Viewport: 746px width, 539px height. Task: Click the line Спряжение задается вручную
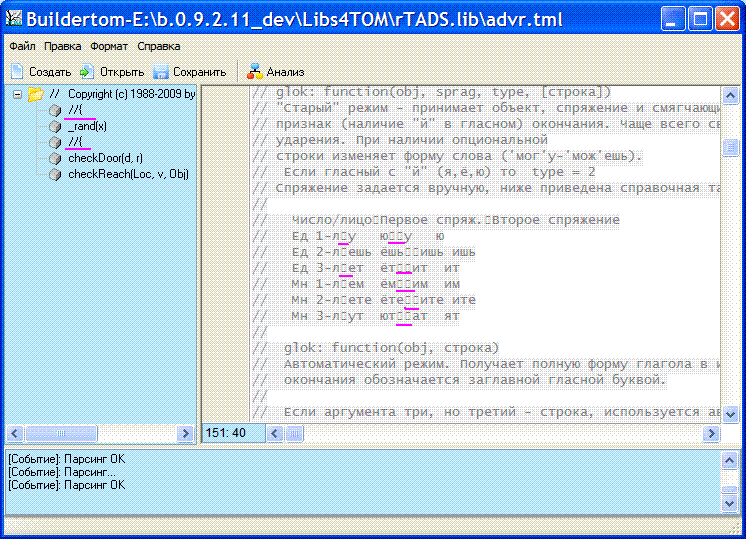point(486,188)
